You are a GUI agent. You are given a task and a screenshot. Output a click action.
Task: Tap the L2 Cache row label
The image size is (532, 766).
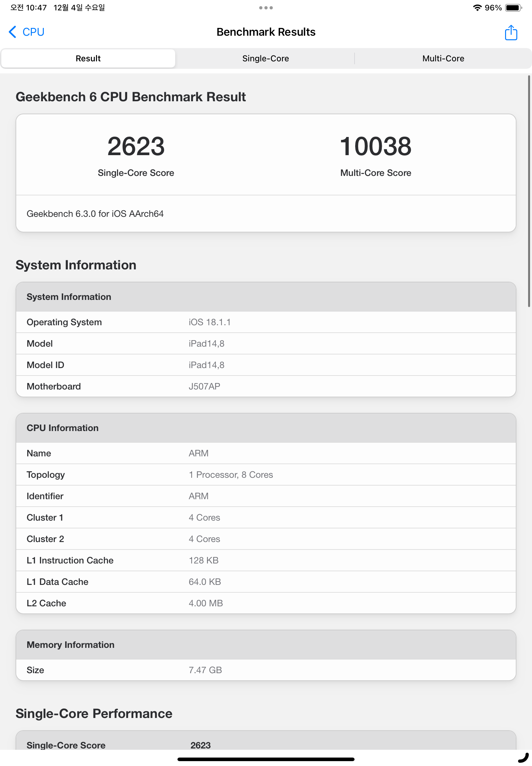click(x=46, y=603)
